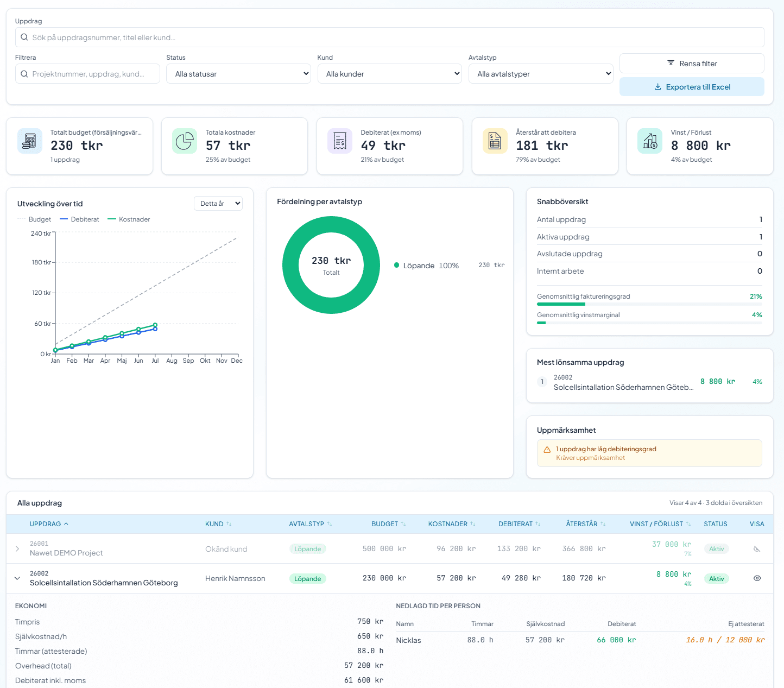The height and width of the screenshot is (688, 784).
Task: Click the magnifier icon in Uppdrag search bar
Action: pyautogui.click(x=24, y=37)
